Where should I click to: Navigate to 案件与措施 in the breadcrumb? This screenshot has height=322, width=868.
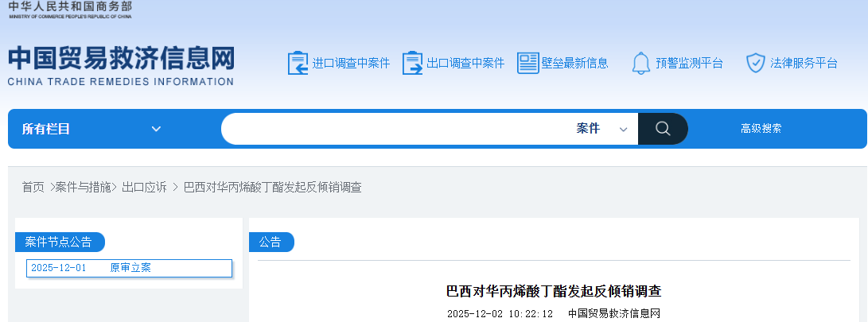point(86,187)
